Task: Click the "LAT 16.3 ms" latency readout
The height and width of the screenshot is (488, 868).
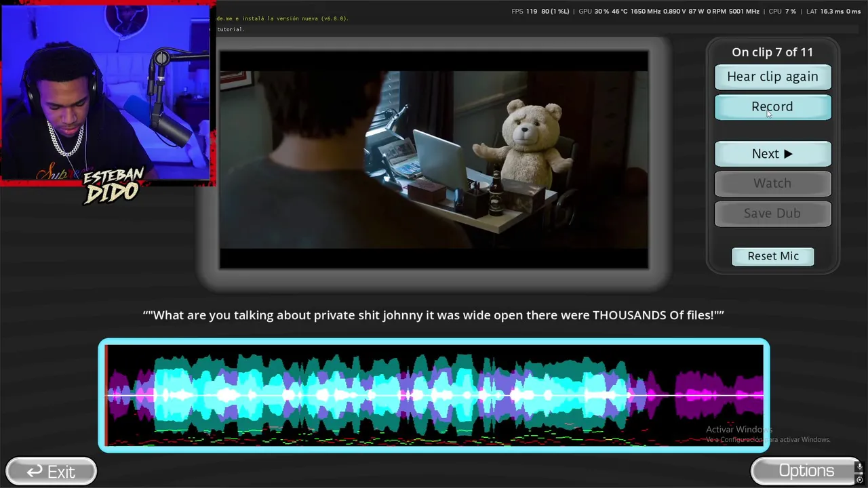Action: (825, 12)
